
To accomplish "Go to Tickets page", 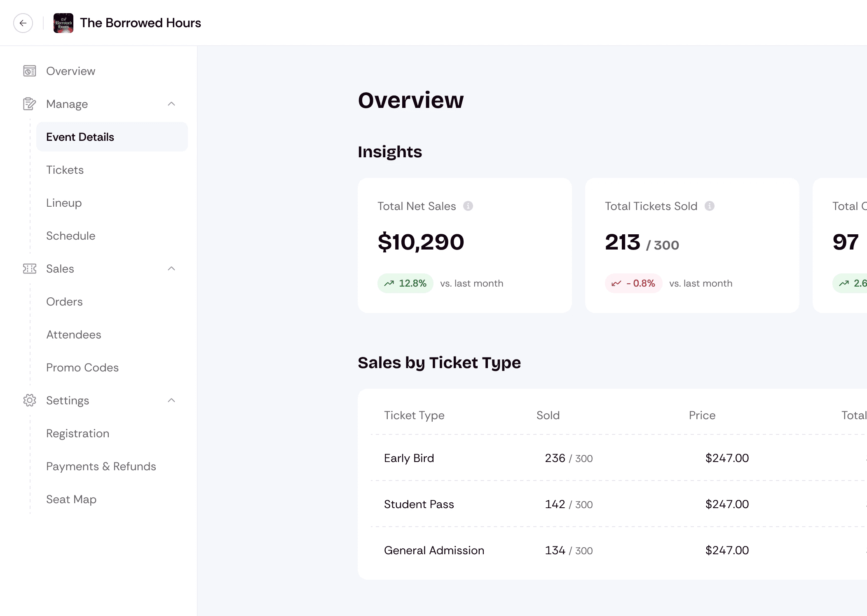I will click(x=65, y=170).
